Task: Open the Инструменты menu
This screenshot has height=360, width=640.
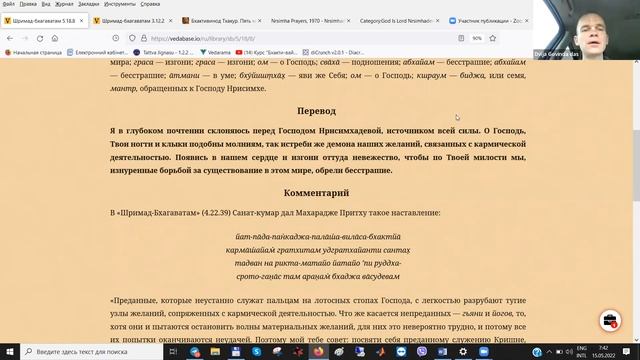Action: (x=120, y=4)
